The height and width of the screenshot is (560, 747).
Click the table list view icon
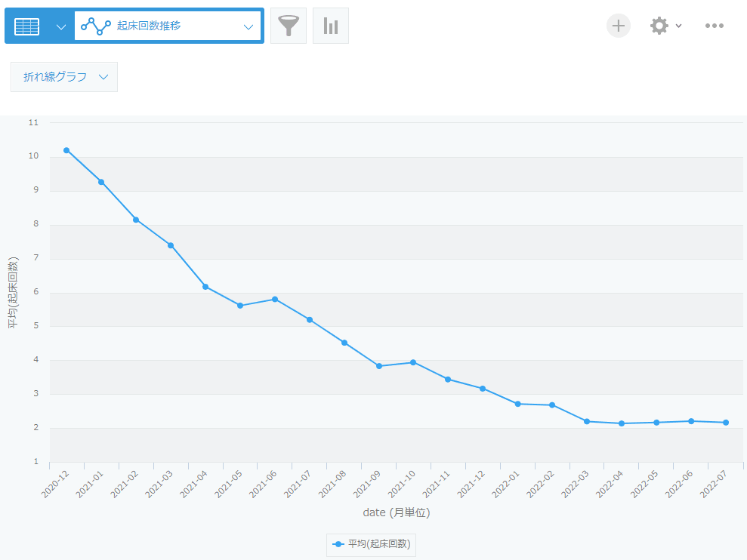click(x=27, y=26)
